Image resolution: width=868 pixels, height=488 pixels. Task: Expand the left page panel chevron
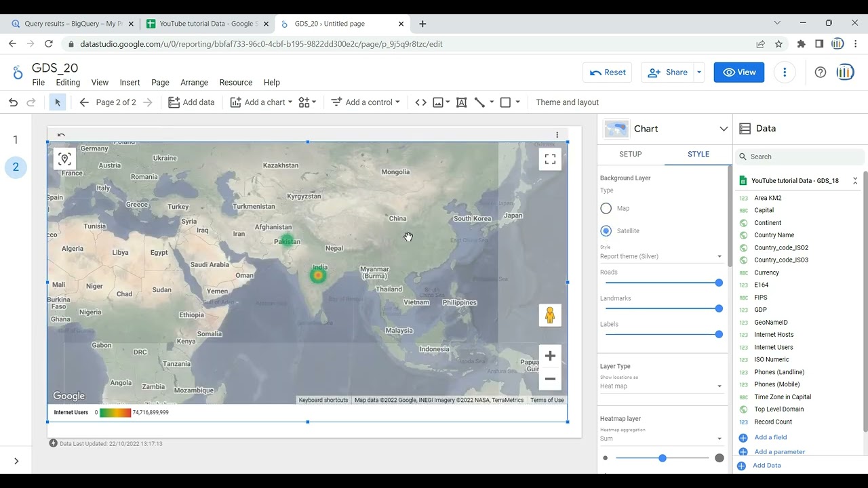(x=16, y=462)
